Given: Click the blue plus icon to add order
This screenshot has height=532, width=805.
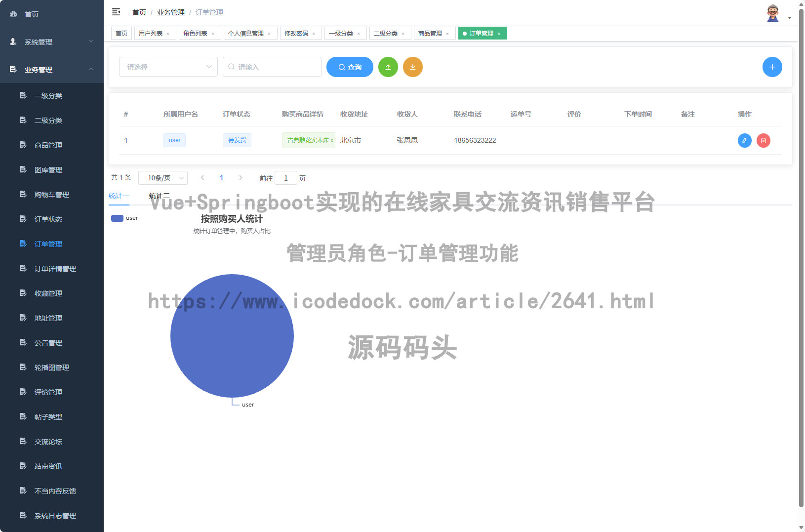Looking at the screenshot, I should (x=772, y=67).
